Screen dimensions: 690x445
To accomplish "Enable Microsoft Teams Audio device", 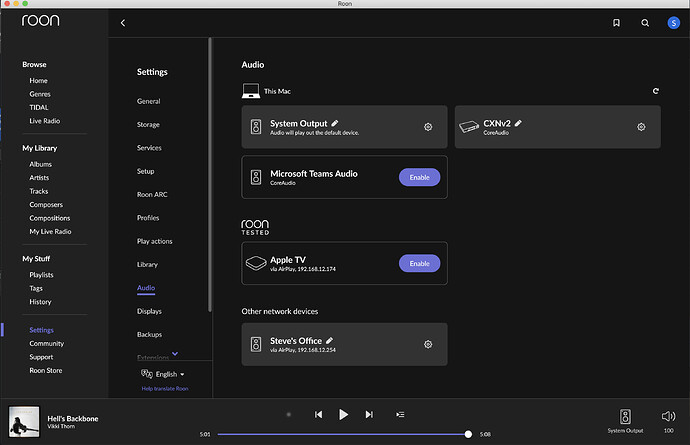I will [x=419, y=177].
